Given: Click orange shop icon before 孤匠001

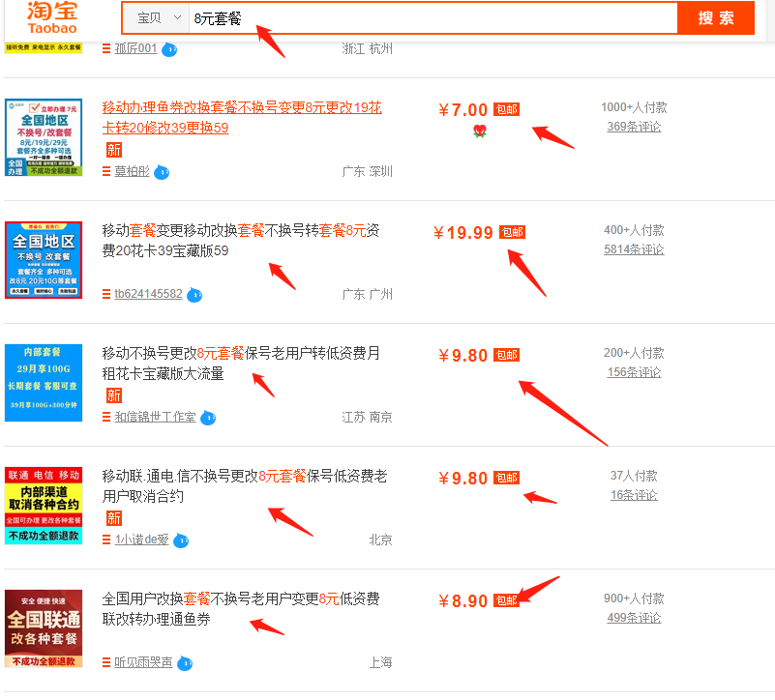Looking at the screenshot, I should [x=106, y=49].
